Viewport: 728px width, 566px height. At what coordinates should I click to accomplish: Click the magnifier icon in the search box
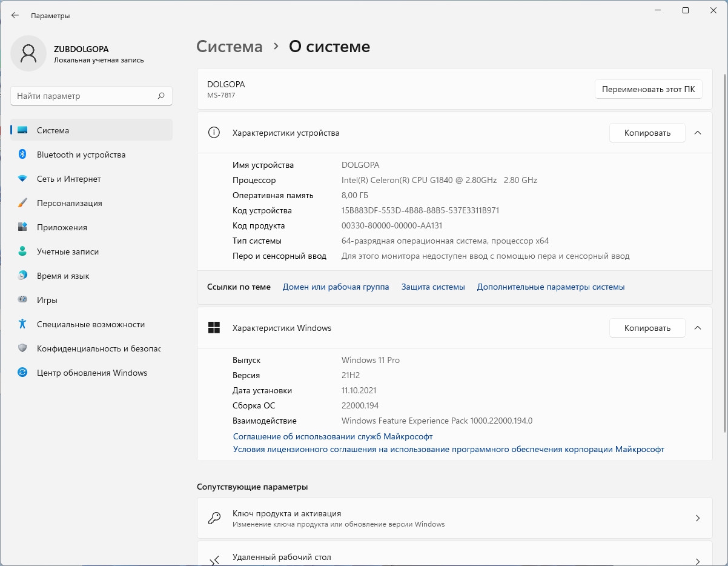[x=161, y=96]
